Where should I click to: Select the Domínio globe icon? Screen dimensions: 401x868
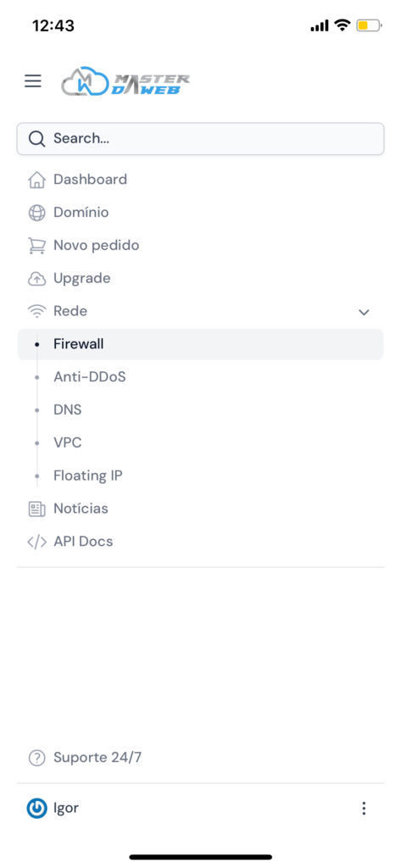(36, 213)
